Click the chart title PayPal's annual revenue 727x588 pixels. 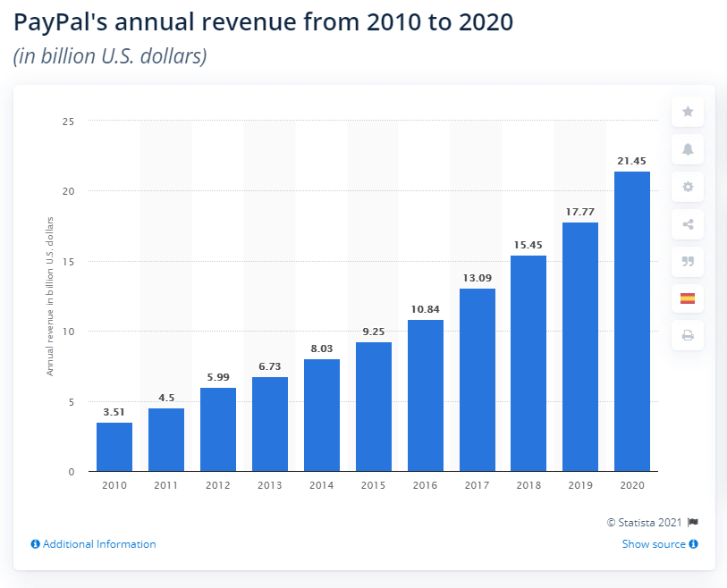263,21
